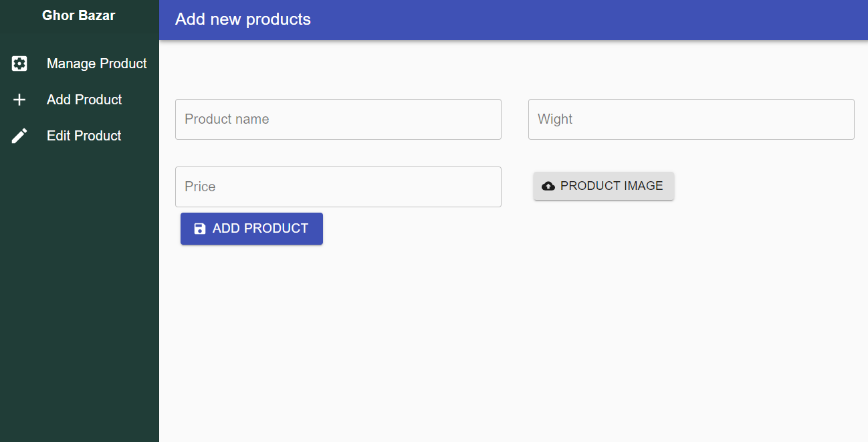Select Add Product in the sidebar

[x=80, y=100]
